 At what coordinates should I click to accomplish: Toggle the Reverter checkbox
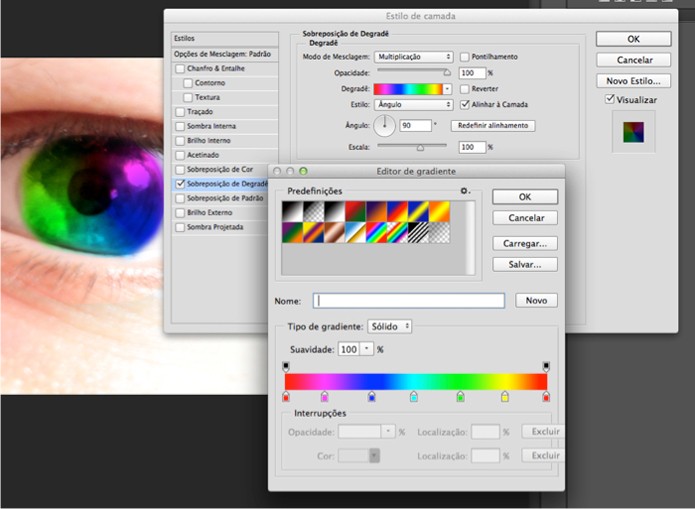[x=465, y=88]
